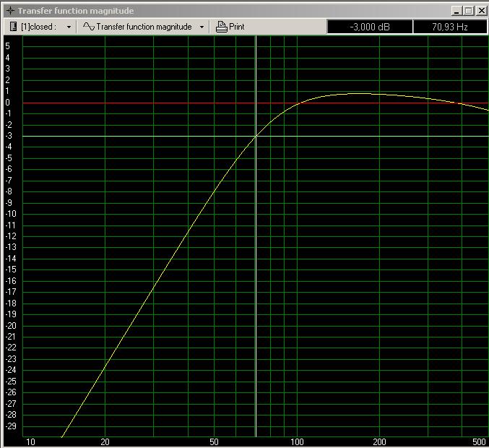Click the 5 dB axis label
This screenshot has width=489, height=448.
coord(7,46)
